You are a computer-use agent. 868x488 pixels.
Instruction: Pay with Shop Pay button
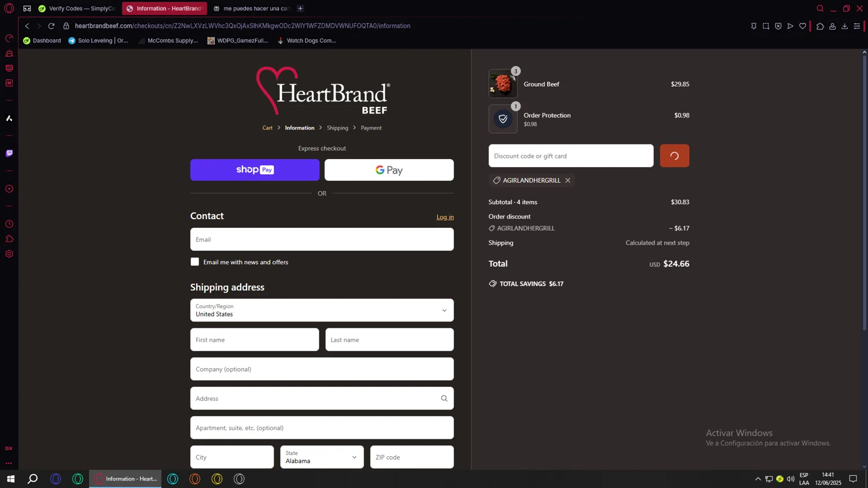coord(255,170)
